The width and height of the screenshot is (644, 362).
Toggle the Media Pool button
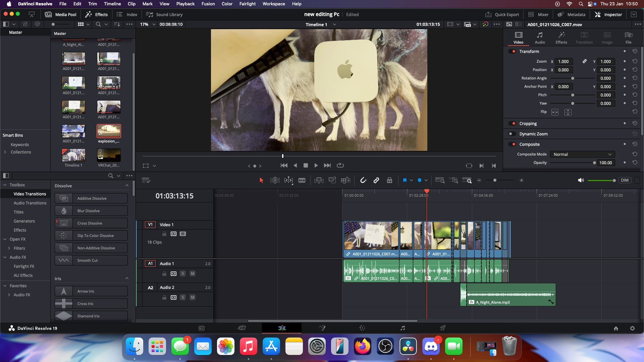[61, 14]
